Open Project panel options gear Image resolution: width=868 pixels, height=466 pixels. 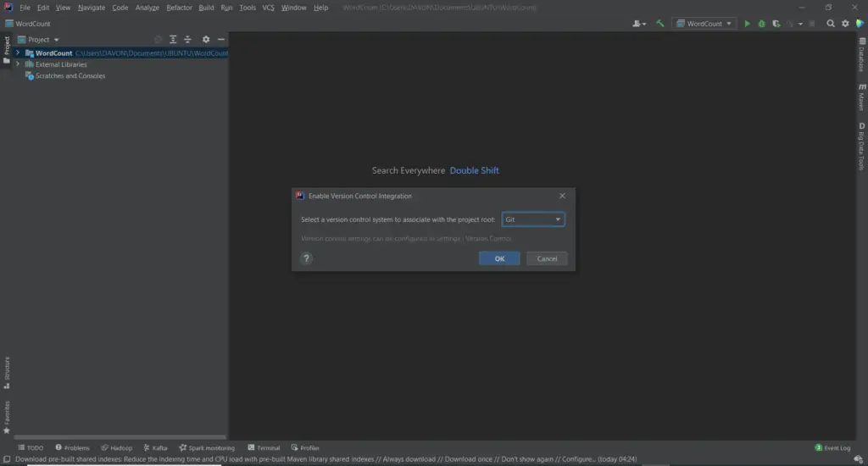pos(206,39)
